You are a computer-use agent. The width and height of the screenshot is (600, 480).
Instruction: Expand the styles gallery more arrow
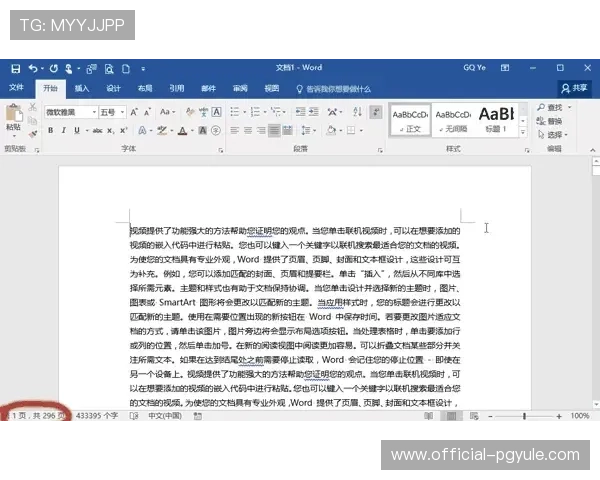click(x=523, y=132)
